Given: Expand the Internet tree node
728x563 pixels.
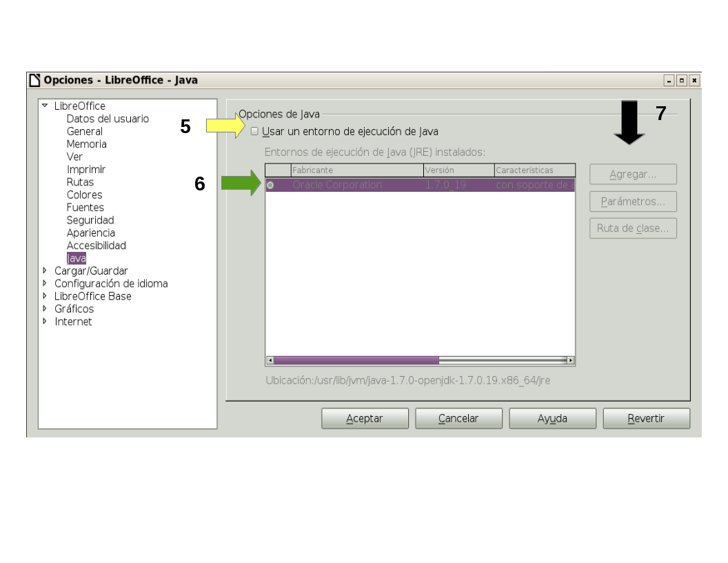Looking at the screenshot, I should point(45,321).
